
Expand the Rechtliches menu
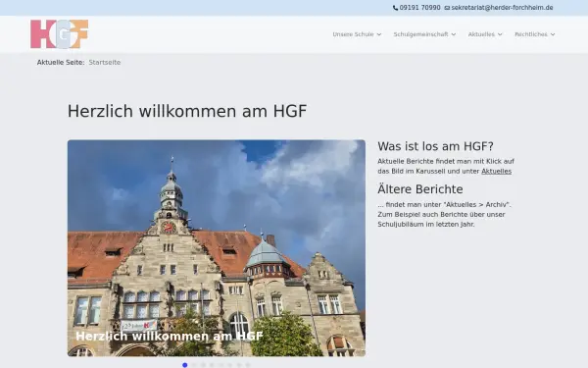click(x=535, y=34)
